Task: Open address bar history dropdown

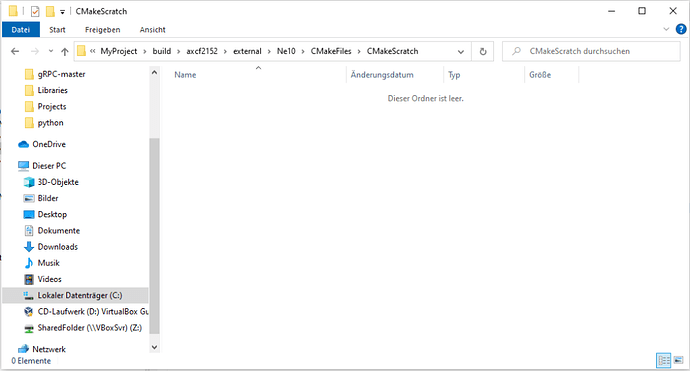Action: pyautogui.click(x=461, y=51)
